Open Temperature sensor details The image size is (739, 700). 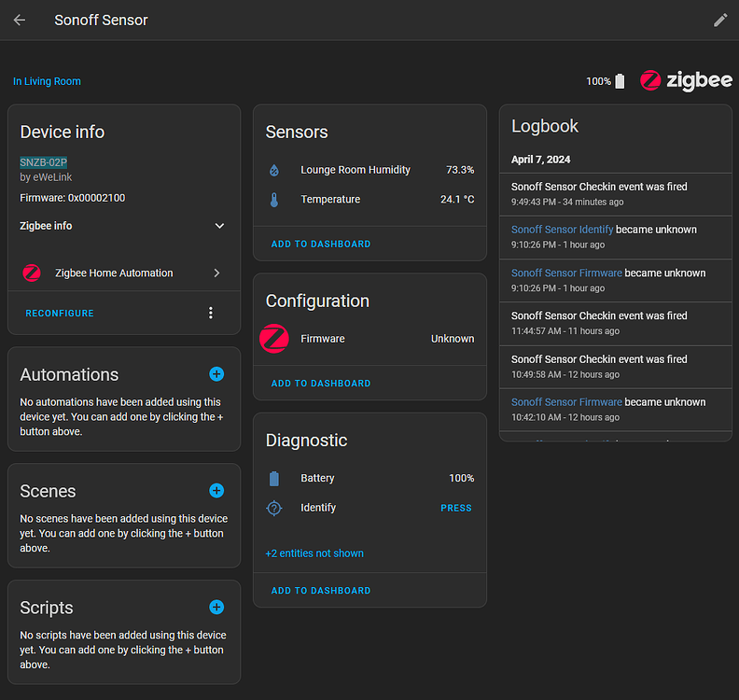[370, 200]
